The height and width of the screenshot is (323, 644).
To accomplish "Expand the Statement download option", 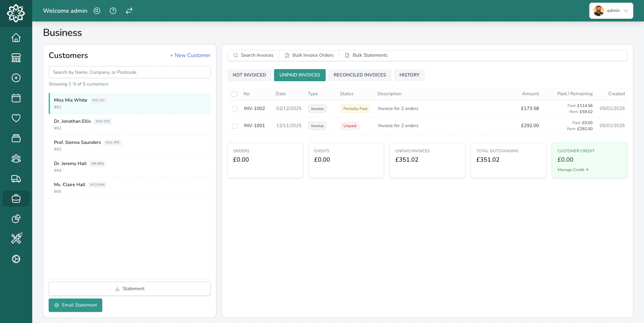I will coord(129,288).
